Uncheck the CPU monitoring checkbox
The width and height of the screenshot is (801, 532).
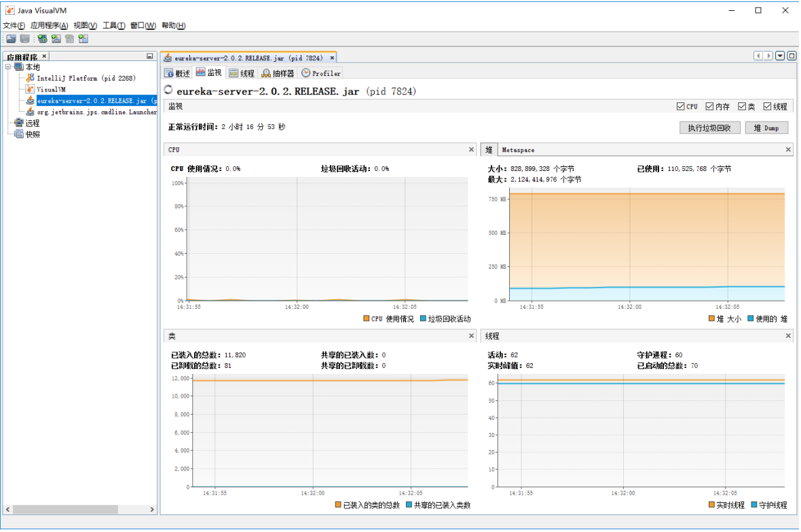click(679, 107)
